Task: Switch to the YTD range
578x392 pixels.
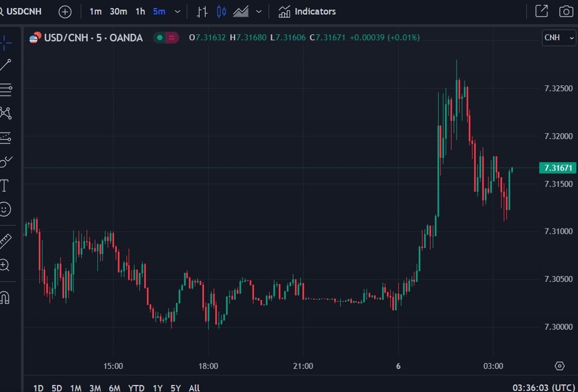Action: [136, 388]
